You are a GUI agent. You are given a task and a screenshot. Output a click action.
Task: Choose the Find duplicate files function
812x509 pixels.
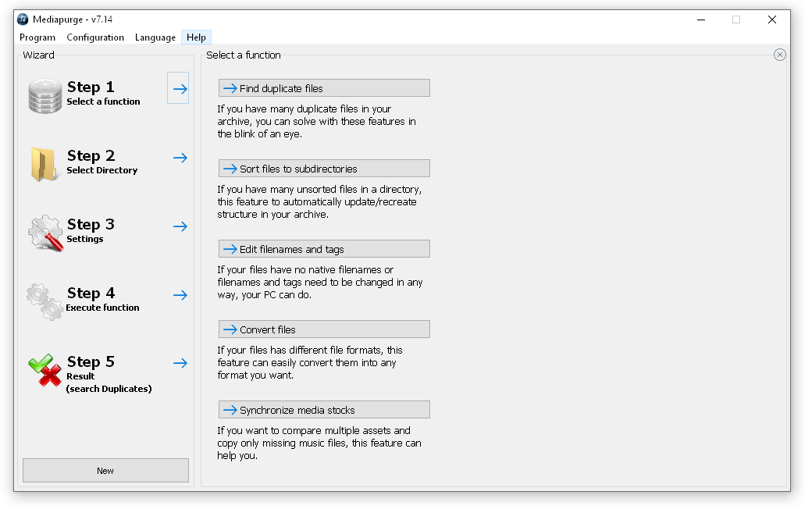pos(324,88)
